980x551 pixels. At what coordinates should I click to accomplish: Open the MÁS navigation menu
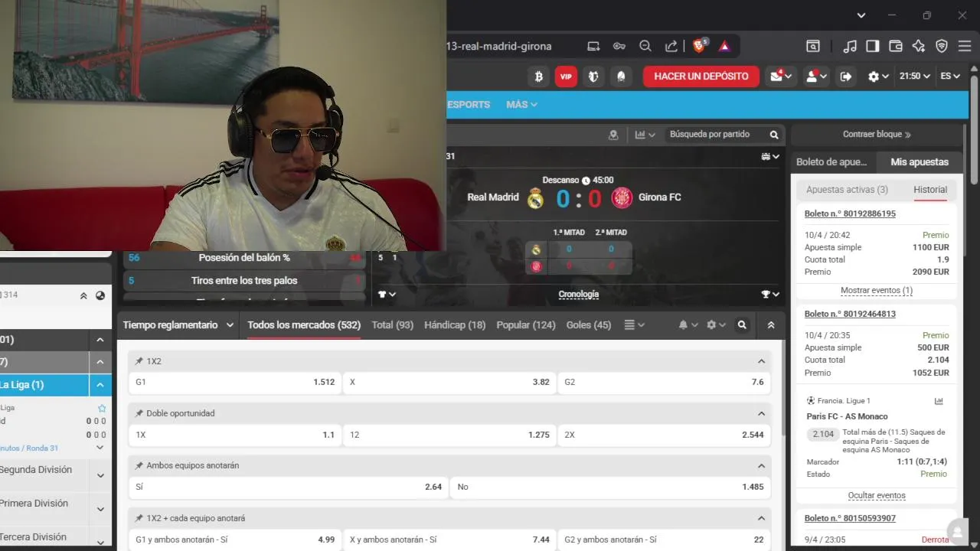tap(521, 104)
